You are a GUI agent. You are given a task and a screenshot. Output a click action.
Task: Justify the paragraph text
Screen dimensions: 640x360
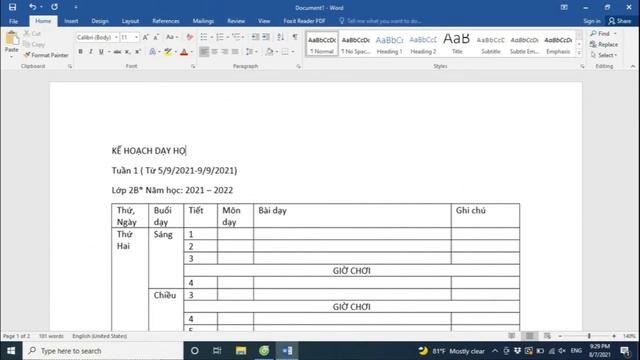(x=235, y=52)
